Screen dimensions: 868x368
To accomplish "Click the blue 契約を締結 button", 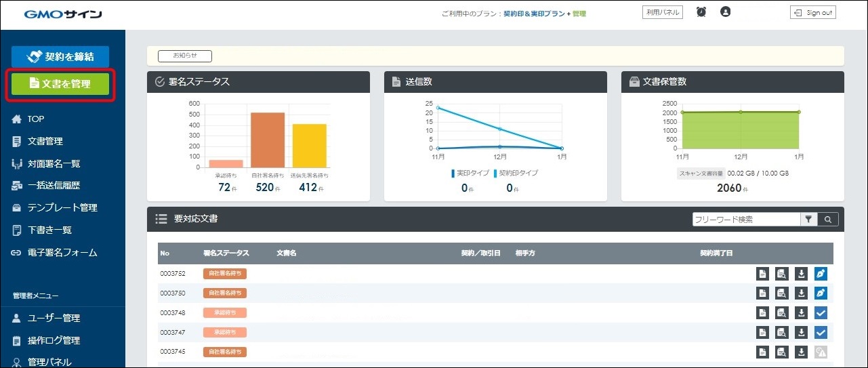I will click(60, 57).
